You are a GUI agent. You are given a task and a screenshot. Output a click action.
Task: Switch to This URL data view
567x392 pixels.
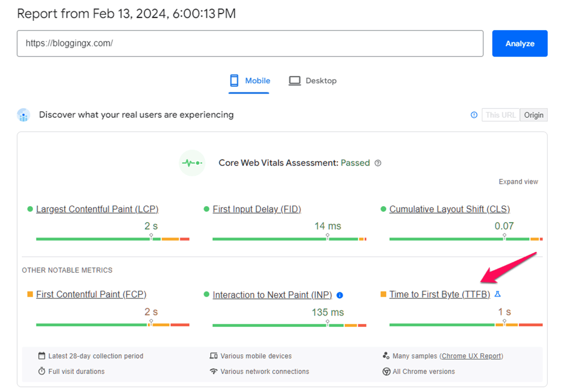click(x=501, y=115)
